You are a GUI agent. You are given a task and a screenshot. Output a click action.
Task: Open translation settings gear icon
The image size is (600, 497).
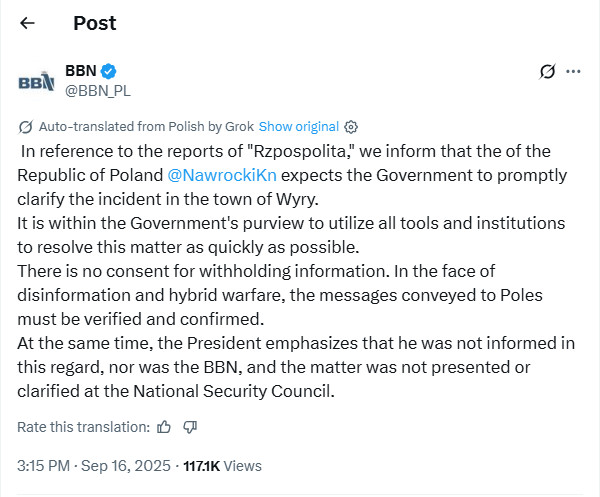coord(351,127)
